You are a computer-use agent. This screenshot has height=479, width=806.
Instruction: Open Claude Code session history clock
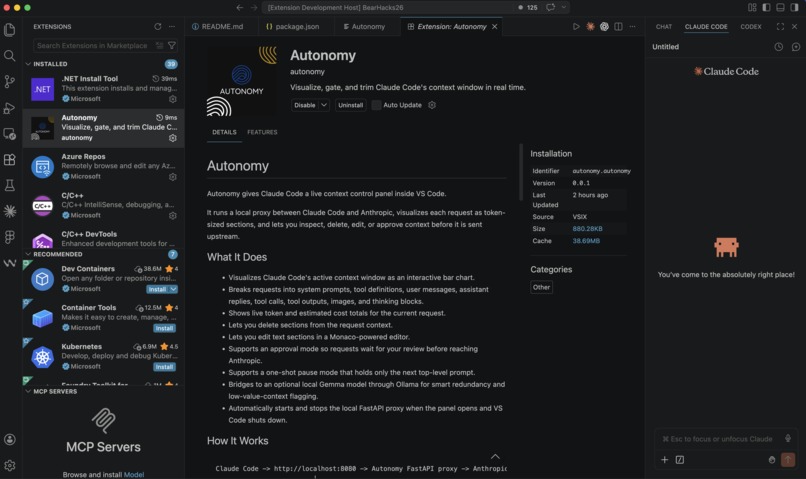point(779,47)
